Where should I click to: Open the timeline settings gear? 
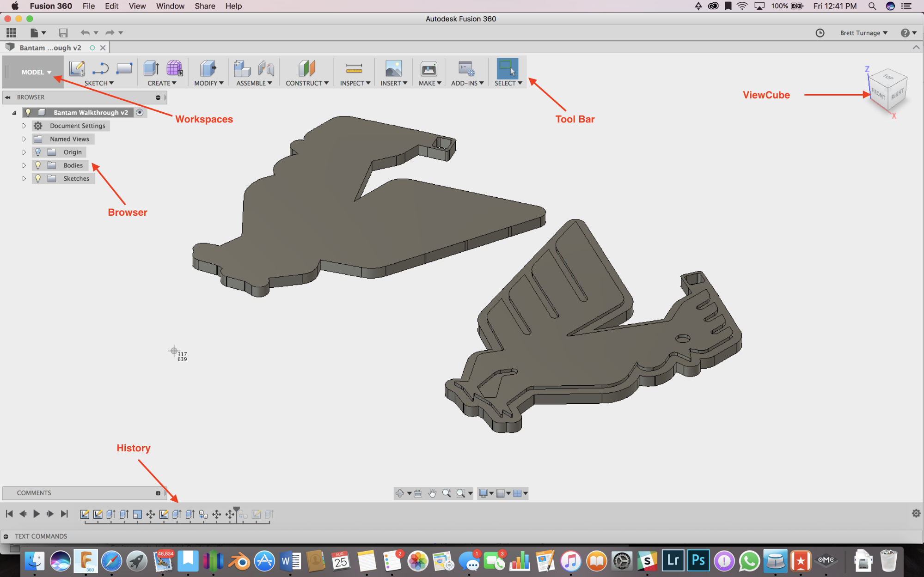tap(916, 513)
